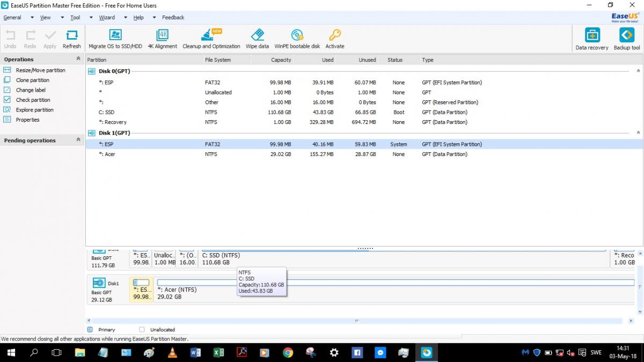Open Migrate OS to SSD/HDD tool
The image size is (644, 362).
[x=115, y=40]
